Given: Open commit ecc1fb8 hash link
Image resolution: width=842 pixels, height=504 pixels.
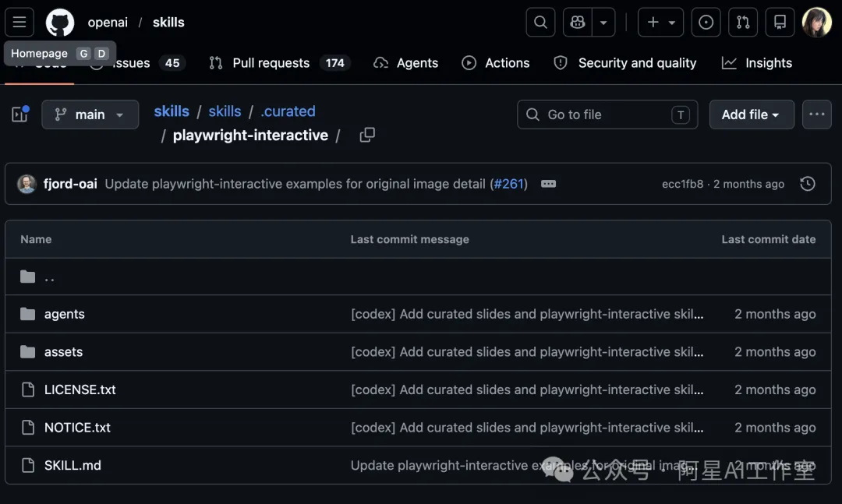Looking at the screenshot, I should (x=682, y=184).
